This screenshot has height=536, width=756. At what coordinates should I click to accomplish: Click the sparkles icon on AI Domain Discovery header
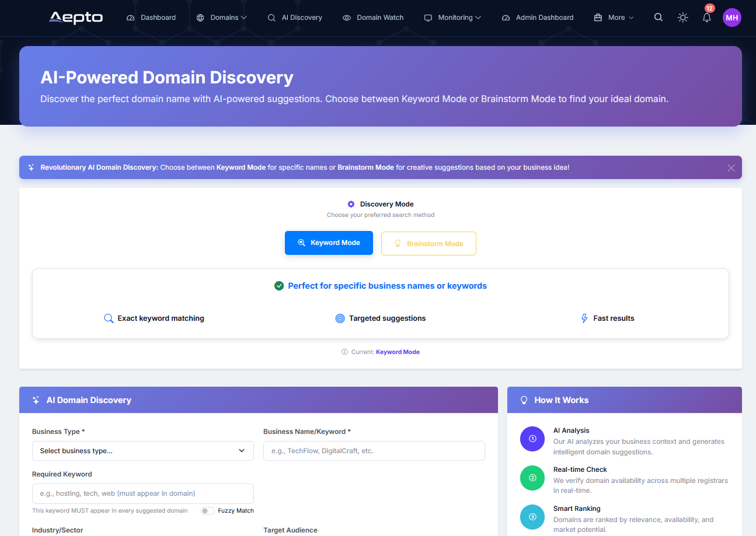[x=36, y=400]
